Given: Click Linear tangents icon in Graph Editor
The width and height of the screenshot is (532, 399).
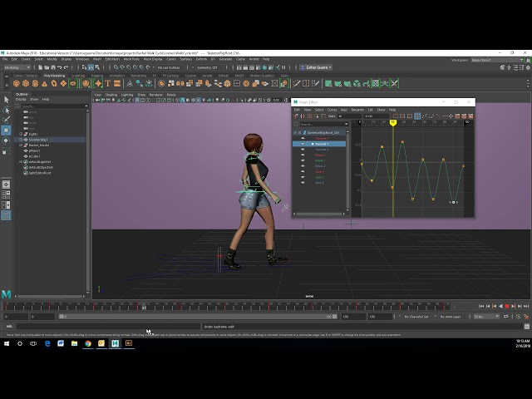Looking at the screenshot, I should pyautogui.click(x=438, y=116).
